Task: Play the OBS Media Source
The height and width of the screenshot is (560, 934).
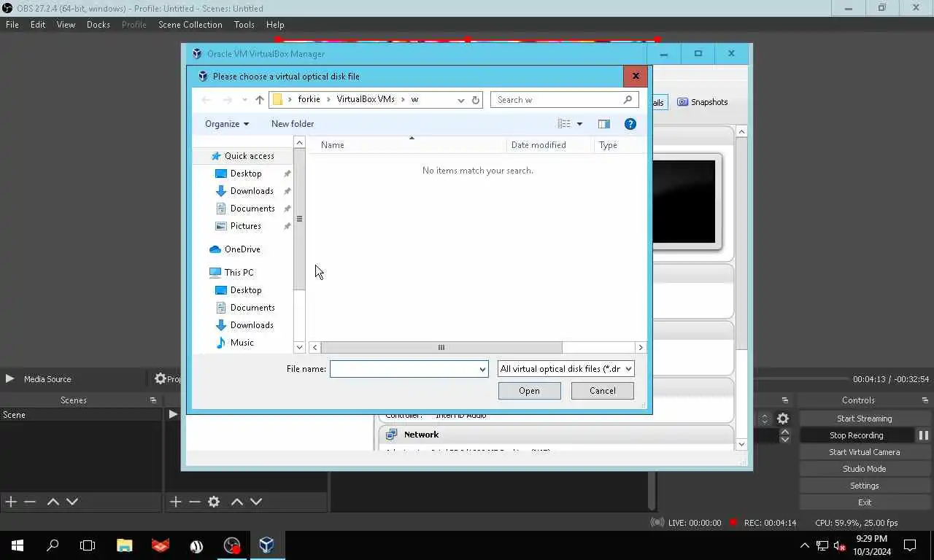Action: pos(9,379)
